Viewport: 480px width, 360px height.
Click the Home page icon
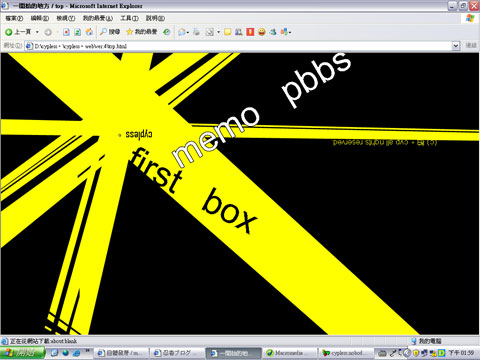pyautogui.click(x=89, y=32)
